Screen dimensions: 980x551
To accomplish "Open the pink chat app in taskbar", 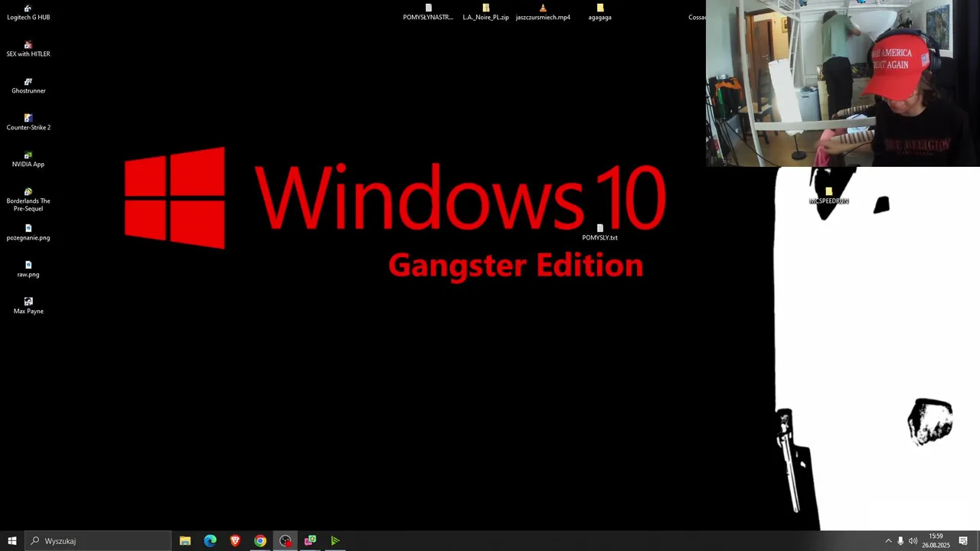I will pos(310,541).
